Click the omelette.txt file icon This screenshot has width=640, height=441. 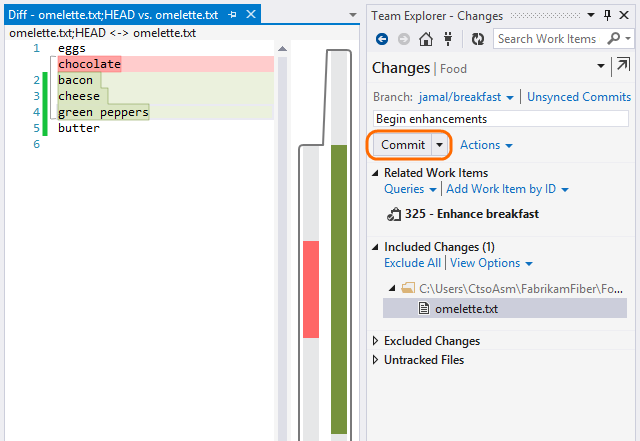point(424,308)
